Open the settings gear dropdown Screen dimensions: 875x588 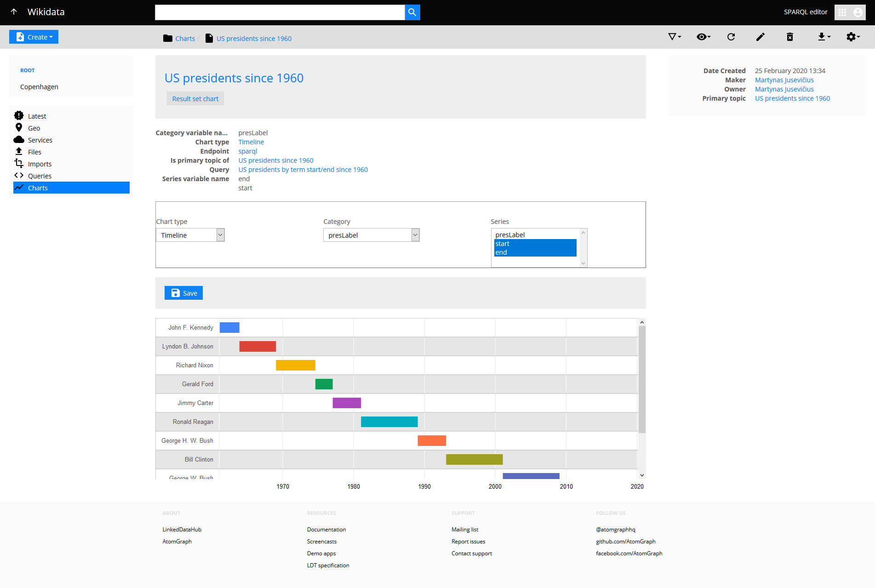coord(853,37)
